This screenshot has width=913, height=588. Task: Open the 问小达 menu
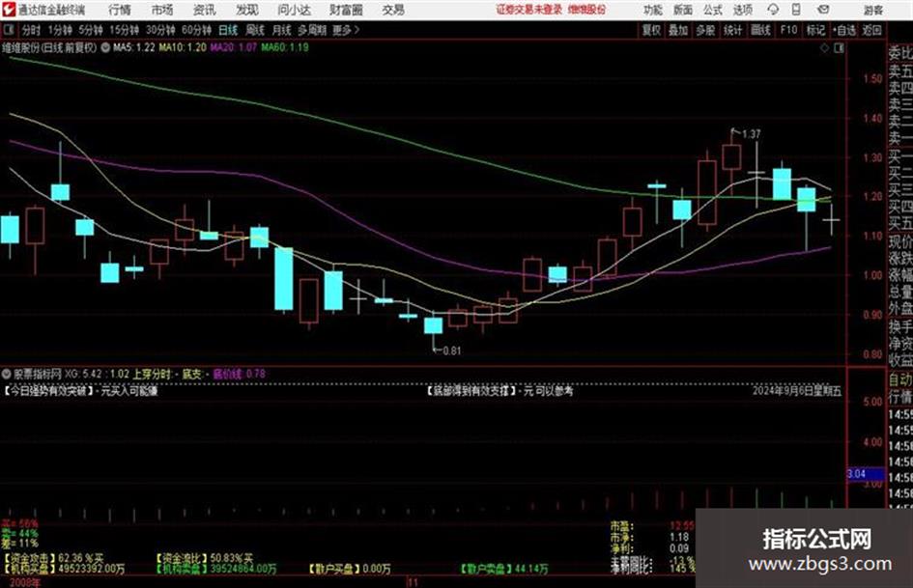[x=294, y=10]
